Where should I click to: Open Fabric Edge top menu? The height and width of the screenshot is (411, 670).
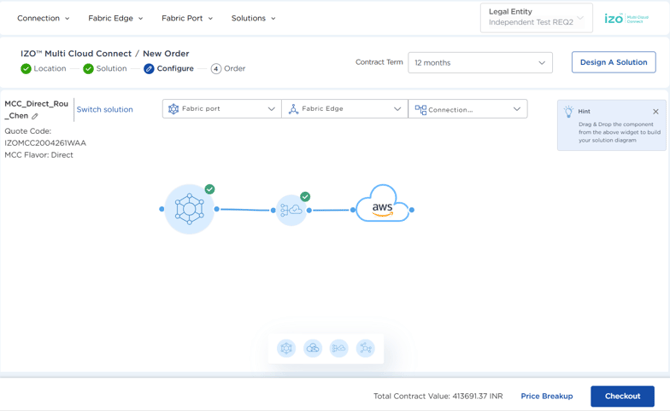click(x=115, y=18)
